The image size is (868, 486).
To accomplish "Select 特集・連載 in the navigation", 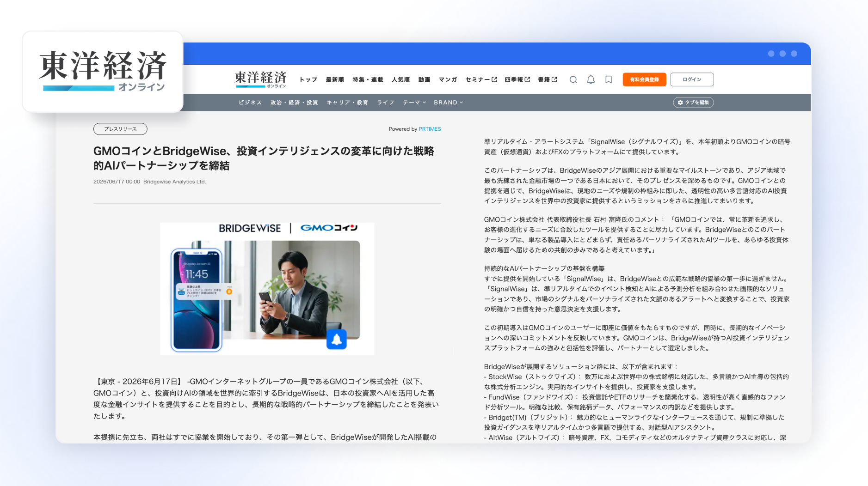I will (x=368, y=79).
